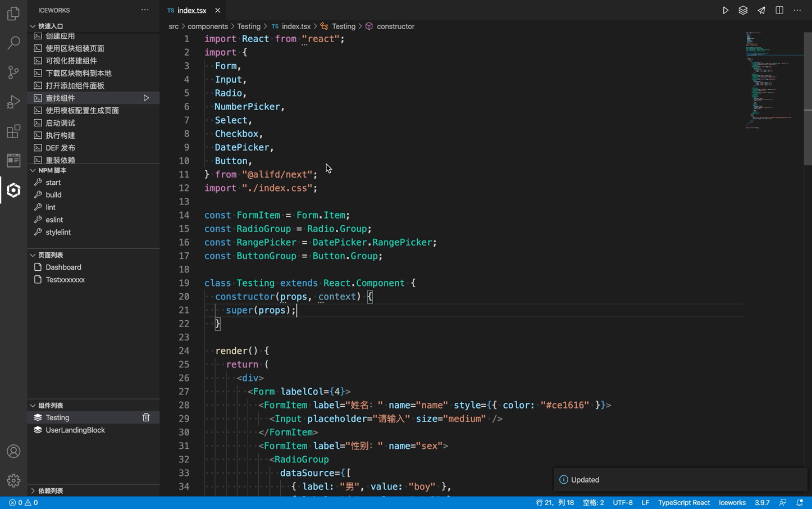Click the paper plane publish icon
This screenshot has height=509, width=812.
tap(761, 10)
